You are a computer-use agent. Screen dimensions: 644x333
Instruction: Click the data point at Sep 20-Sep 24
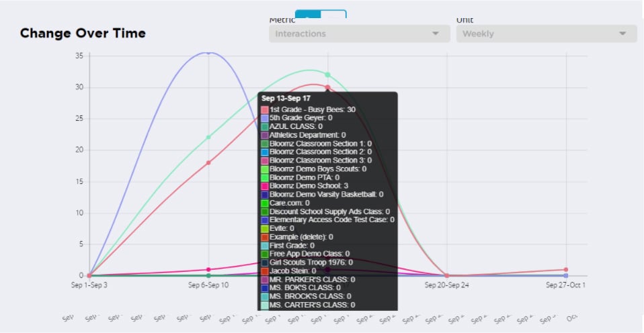click(446, 275)
